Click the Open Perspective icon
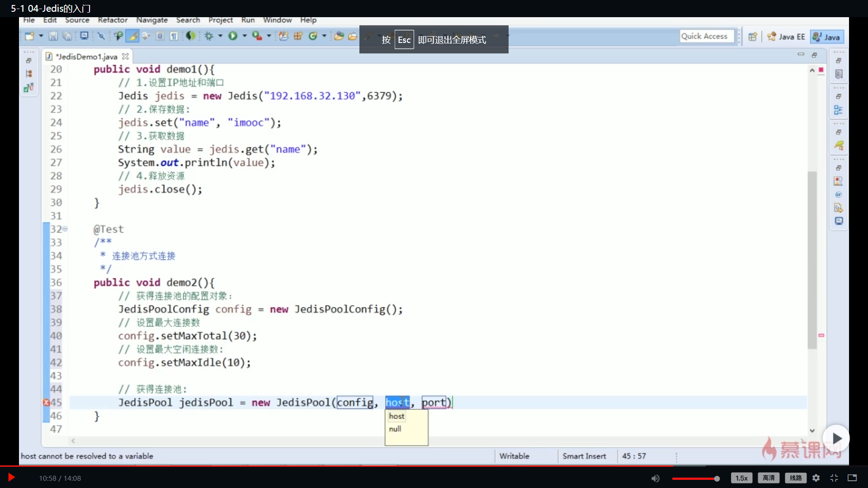The width and height of the screenshot is (868, 488). (x=753, y=37)
